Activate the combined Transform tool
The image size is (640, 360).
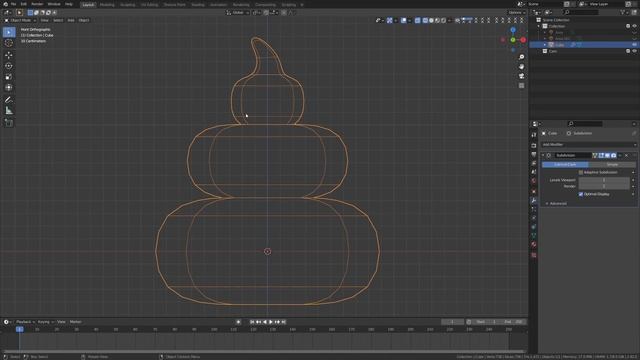pos(9,87)
